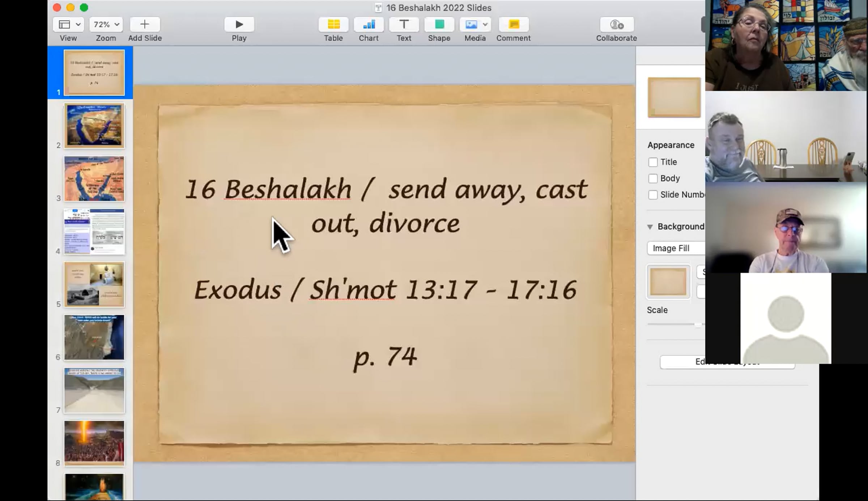The width and height of the screenshot is (868, 501).
Task: Open the View options dropdown
Action: coord(68,24)
